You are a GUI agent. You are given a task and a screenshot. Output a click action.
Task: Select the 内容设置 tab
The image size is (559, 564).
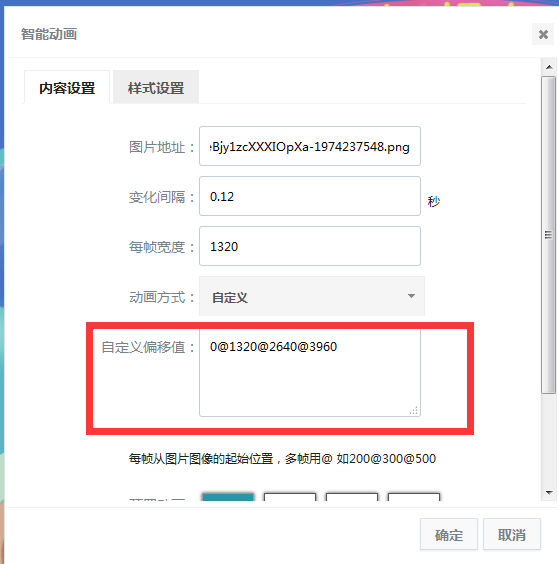(x=67, y=87)
